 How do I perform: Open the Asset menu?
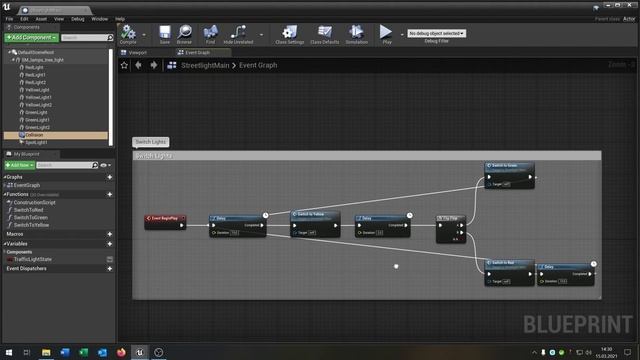tap(41, 19)
